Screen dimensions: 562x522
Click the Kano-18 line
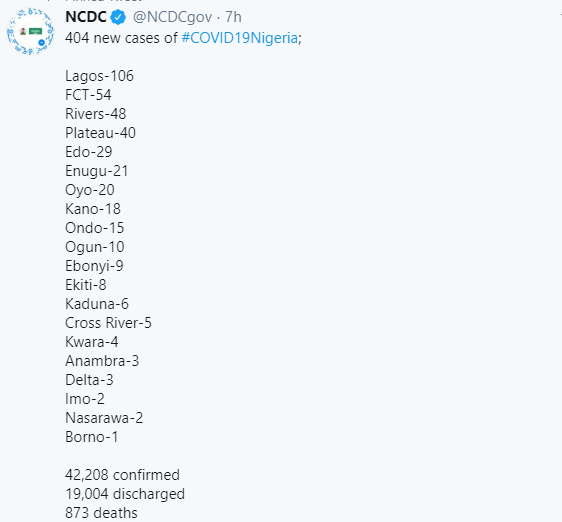click(93, 209)
